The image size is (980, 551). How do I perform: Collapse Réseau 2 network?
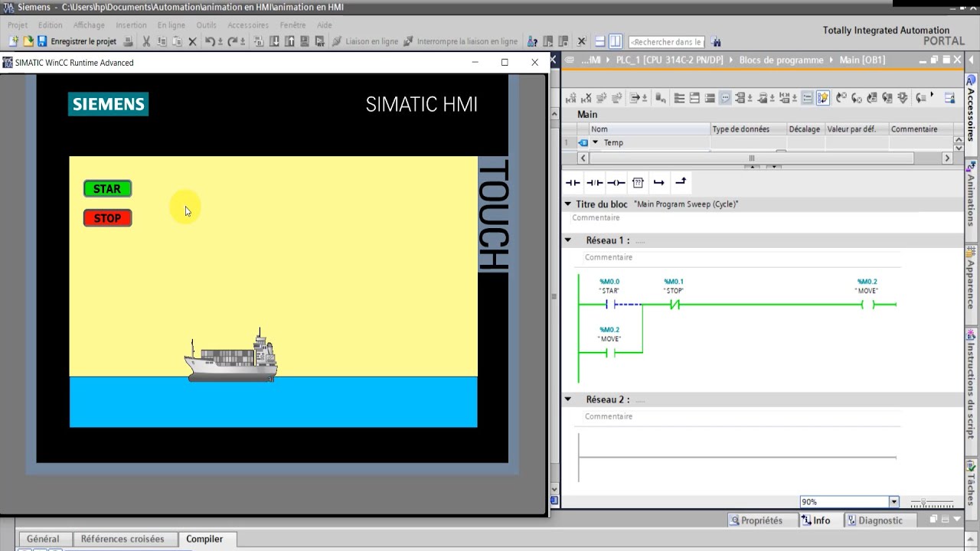coord(568,399)
